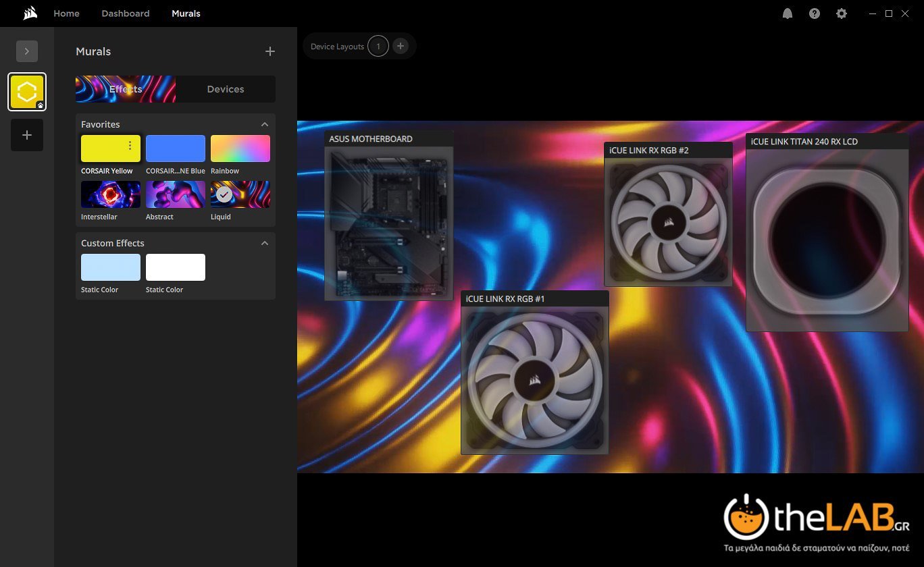Viewport: 924px width, 567px height.
Task: Select Device Layout 1
Action: 378,47
